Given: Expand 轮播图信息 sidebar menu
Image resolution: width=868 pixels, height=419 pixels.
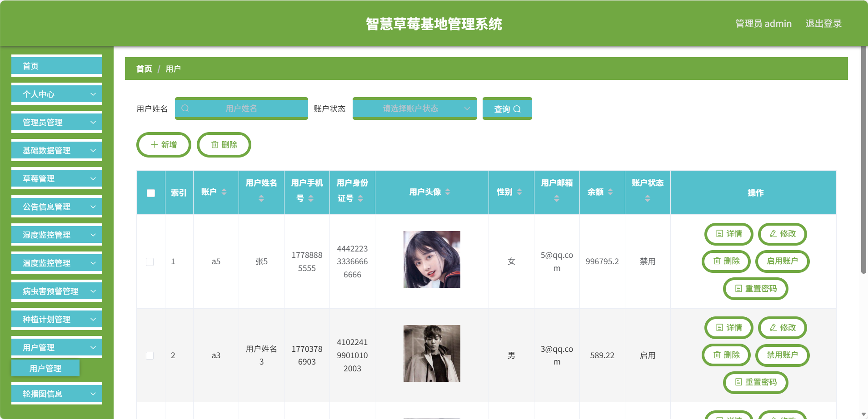Looking at the screenshot, I should (57, 394).
